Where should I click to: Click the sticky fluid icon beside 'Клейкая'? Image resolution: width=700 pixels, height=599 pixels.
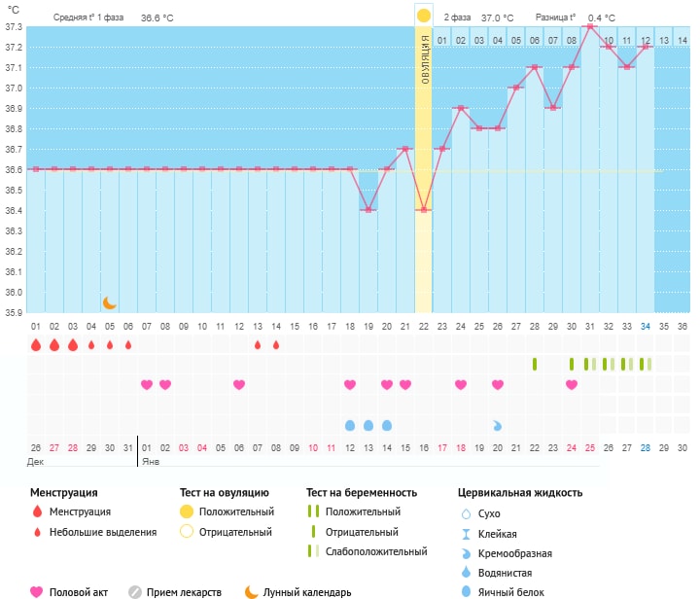tap(466, 534)
